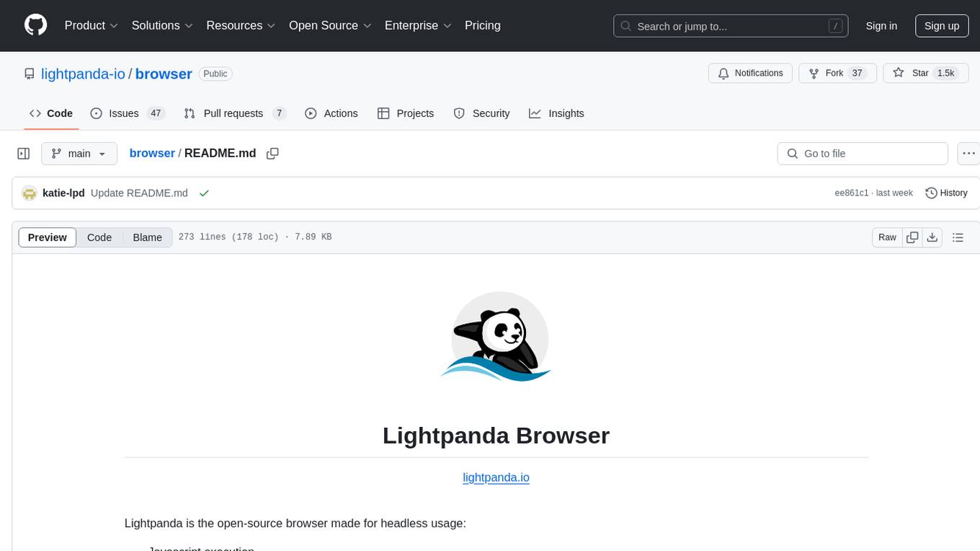Select the Blame view
The width and height of the screenshot is (980, 551).
[x=147, y=237]
